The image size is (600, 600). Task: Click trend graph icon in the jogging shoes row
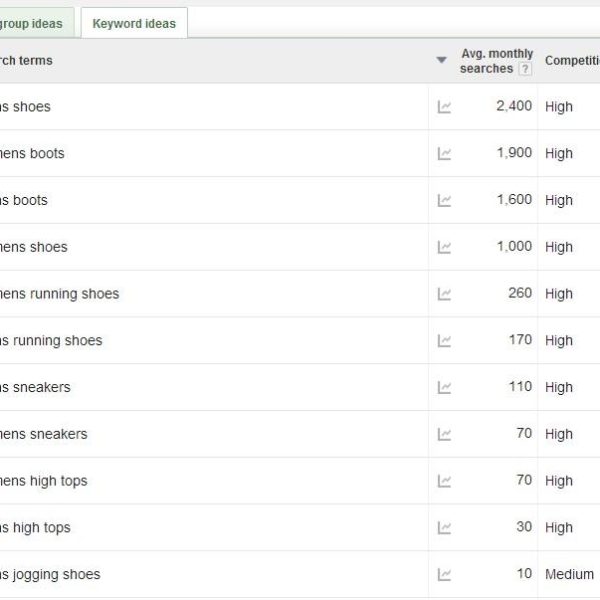click(444, 575)
